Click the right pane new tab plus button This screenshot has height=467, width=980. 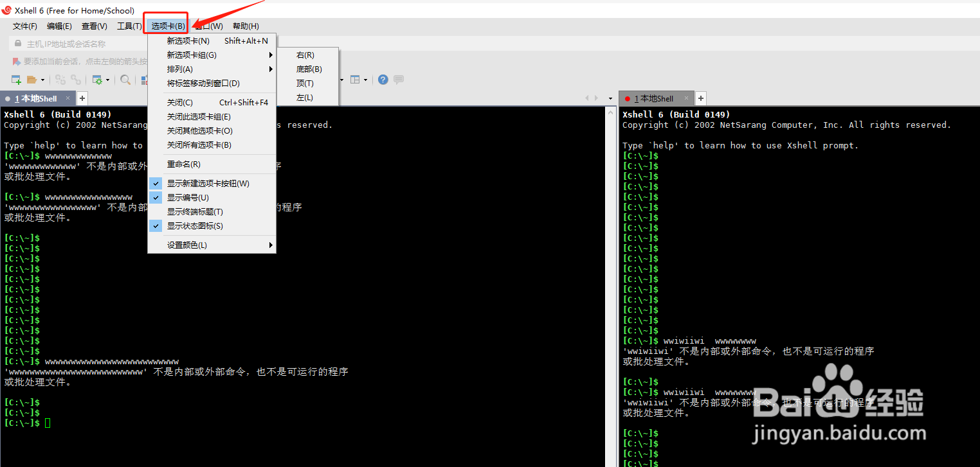tap(701, 98)
